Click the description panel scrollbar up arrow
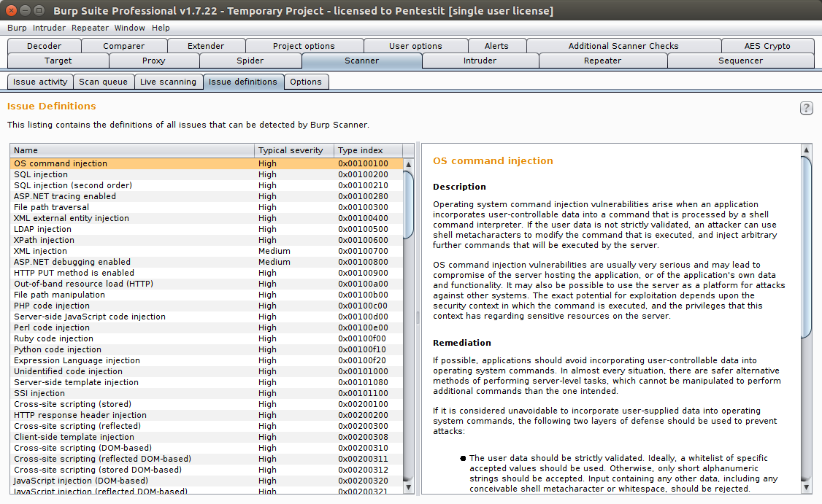The image size is (822, 504). (806, 150)
